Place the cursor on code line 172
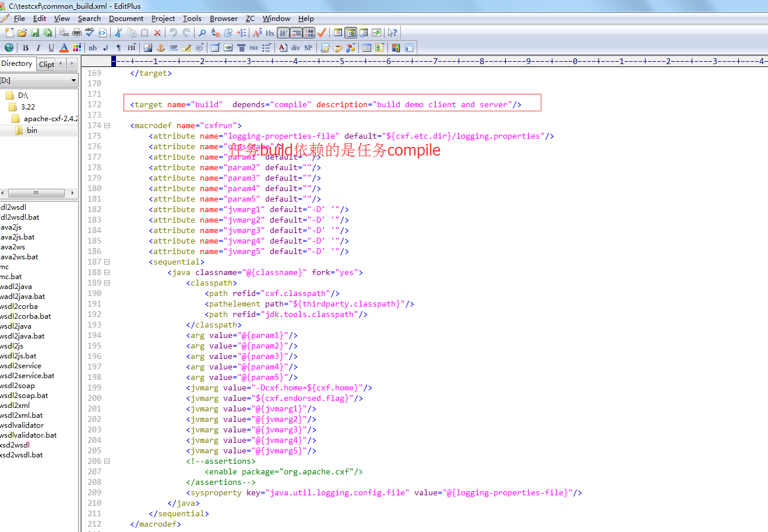Image resolution: width=768 pixels, height=532 pixels. (x=326, y=105)
